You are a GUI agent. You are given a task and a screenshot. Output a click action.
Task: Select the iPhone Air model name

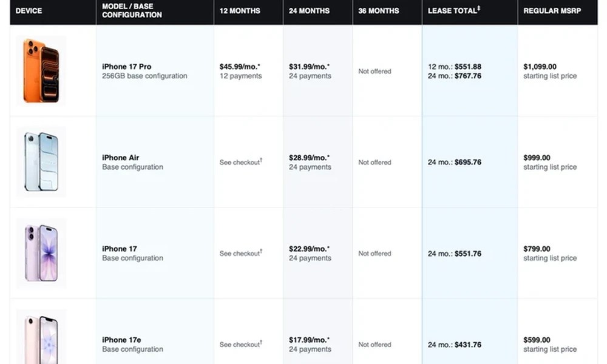(x=120, y=158)
